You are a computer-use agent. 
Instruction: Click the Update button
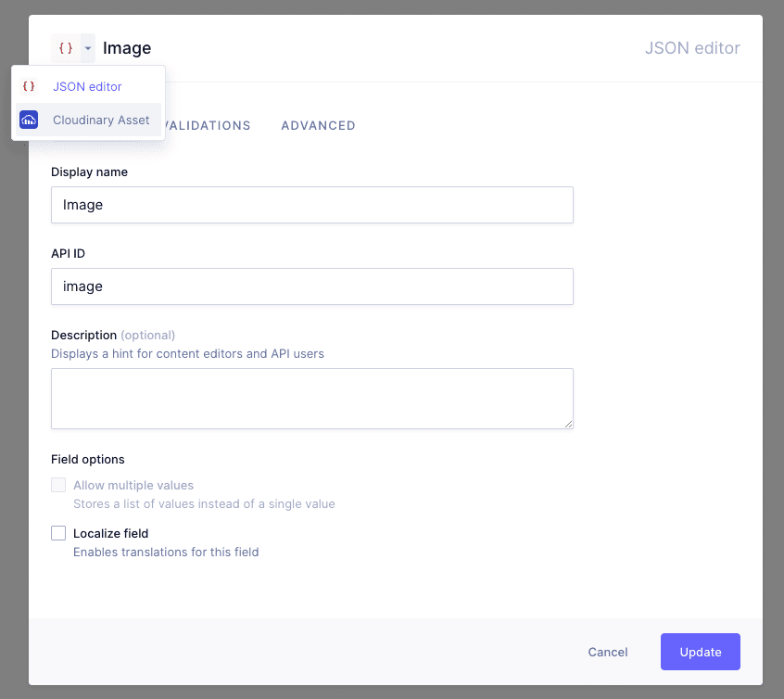(x=700, y=652)
